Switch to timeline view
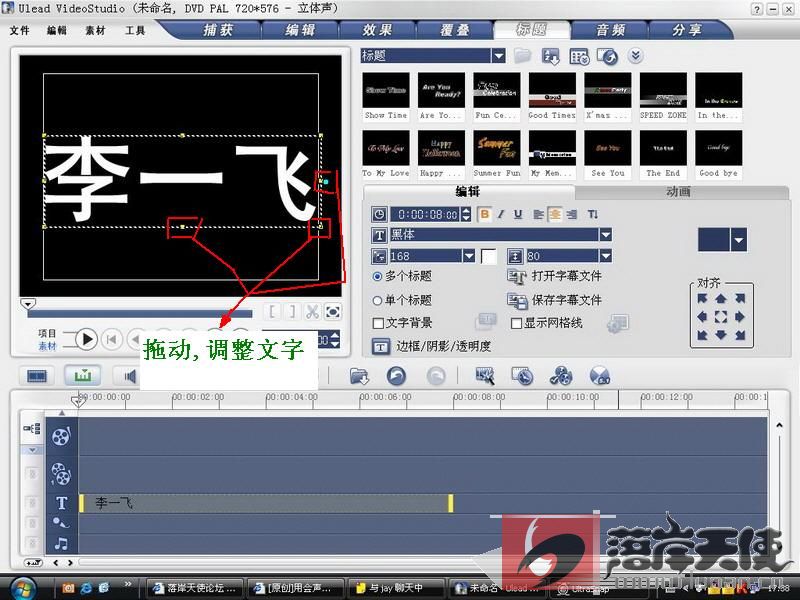800x600 pixels. tap(82, 377)
